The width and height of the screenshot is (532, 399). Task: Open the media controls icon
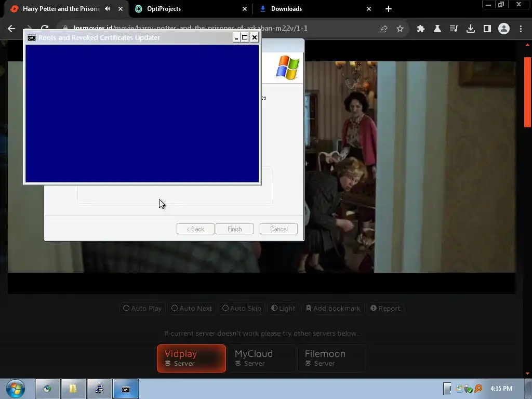pyautogui.click(x=454, y=29)
